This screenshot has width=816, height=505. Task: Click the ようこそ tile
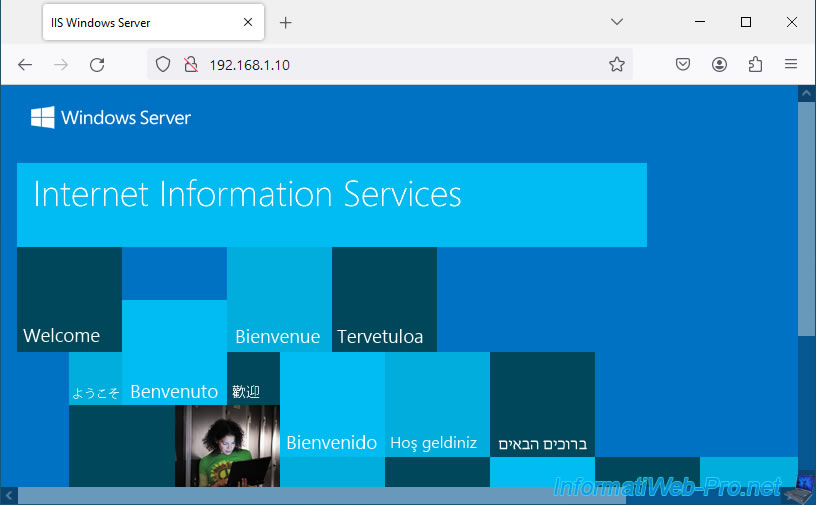click(x=96, y=378)
